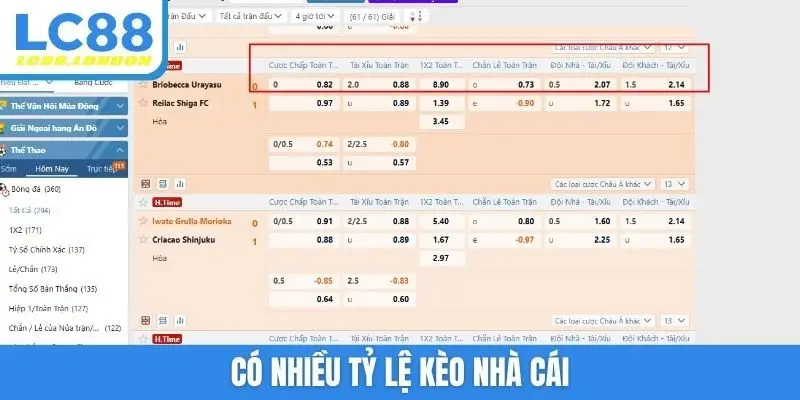
Task: Switch to the Sớm tab
Action: coord(9,169)
